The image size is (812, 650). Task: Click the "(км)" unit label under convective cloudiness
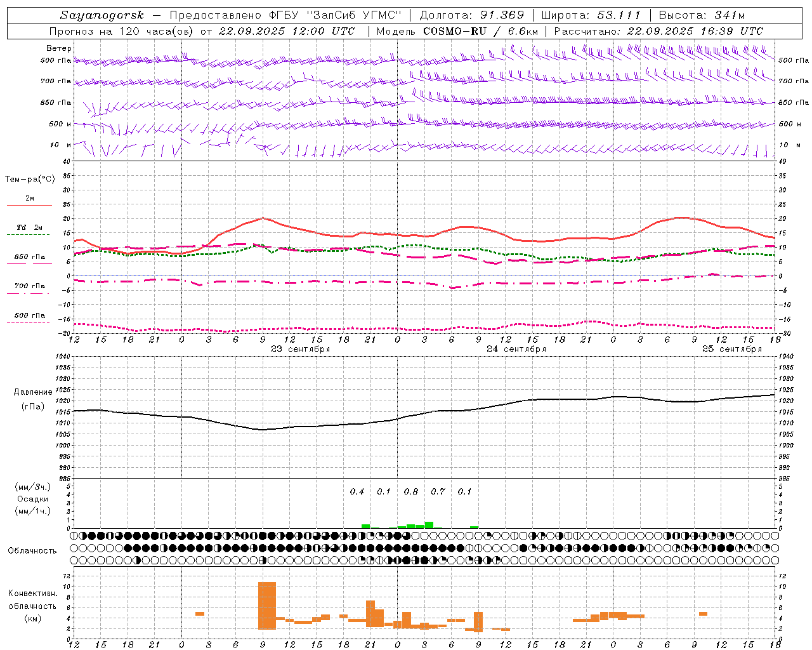(x=32, y=618)
